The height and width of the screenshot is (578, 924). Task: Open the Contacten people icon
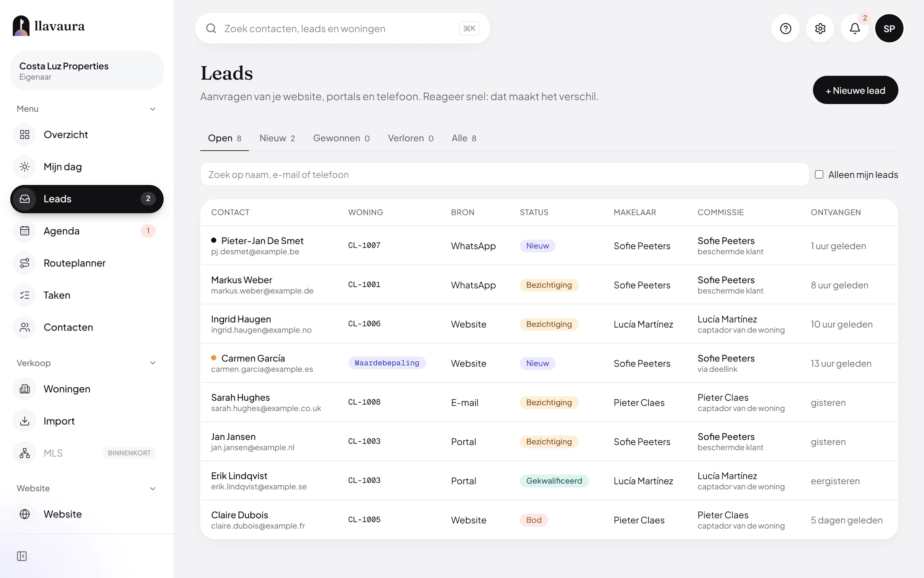(x=25, y=327)
